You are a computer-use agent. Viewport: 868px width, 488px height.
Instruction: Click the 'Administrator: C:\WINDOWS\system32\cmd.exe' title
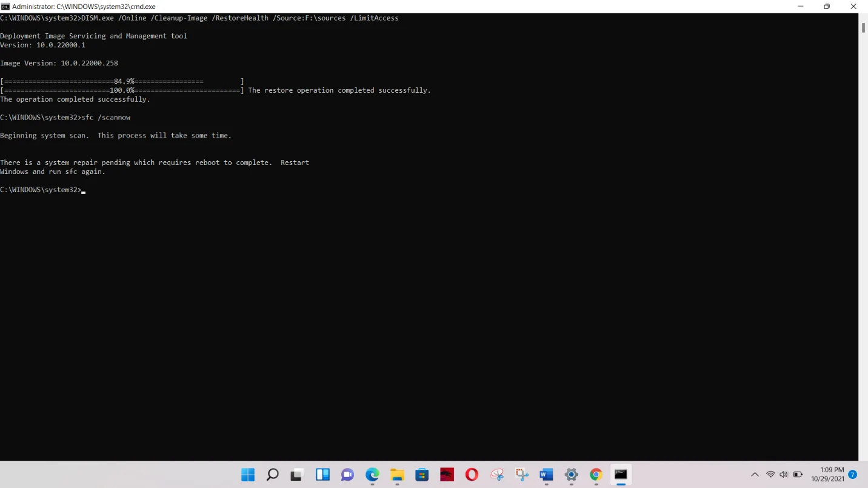(84, 7)
